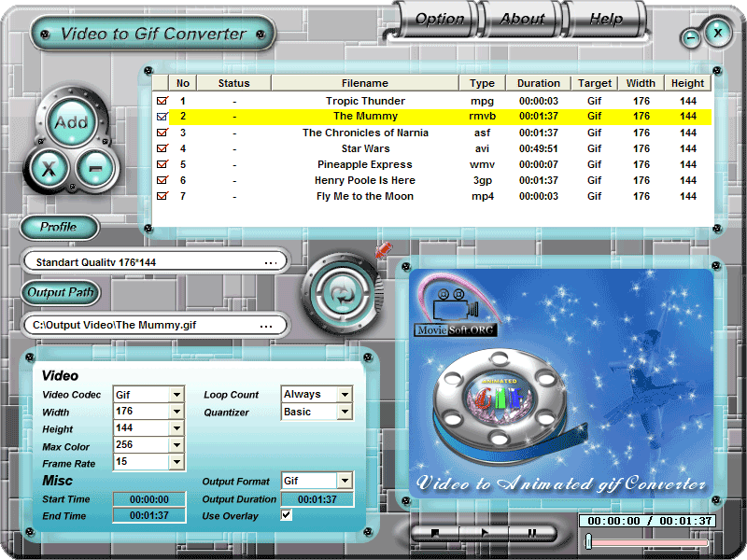The image size is (747, 560).
Task: Close the converter with the round X
Action: tap(718, 33)
